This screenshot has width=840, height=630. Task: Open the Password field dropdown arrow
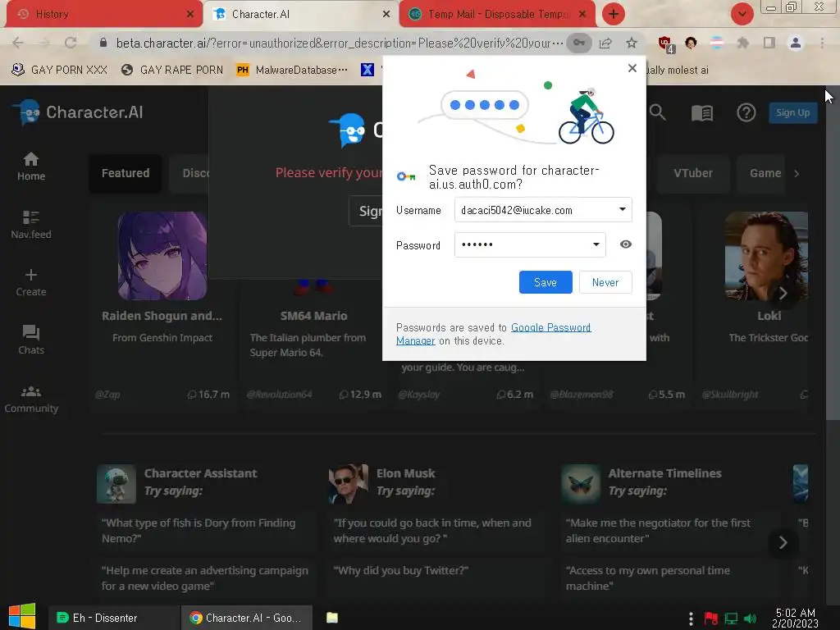[596, 244]
